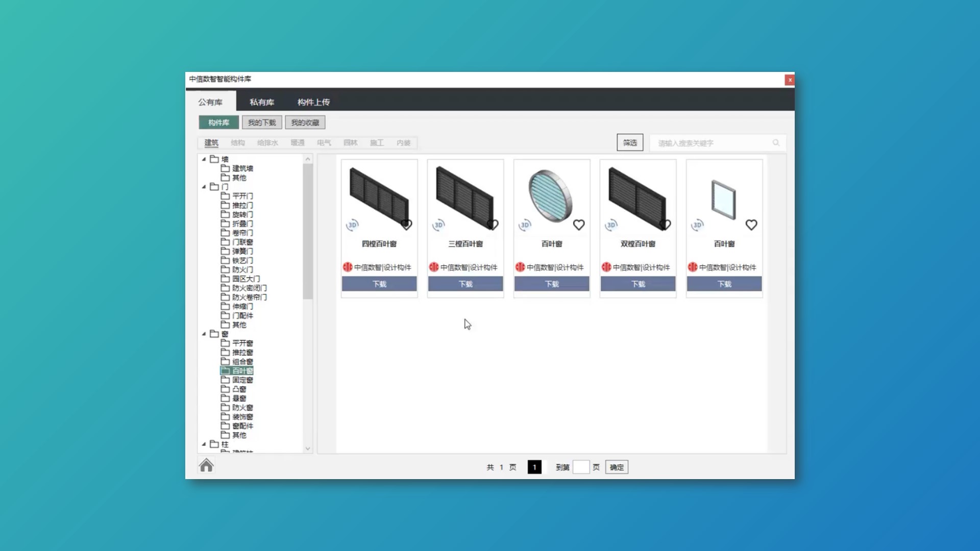Open the 推拉门 folder
The height and width of the screenshot is (551, 980).
tap(242, 205)
